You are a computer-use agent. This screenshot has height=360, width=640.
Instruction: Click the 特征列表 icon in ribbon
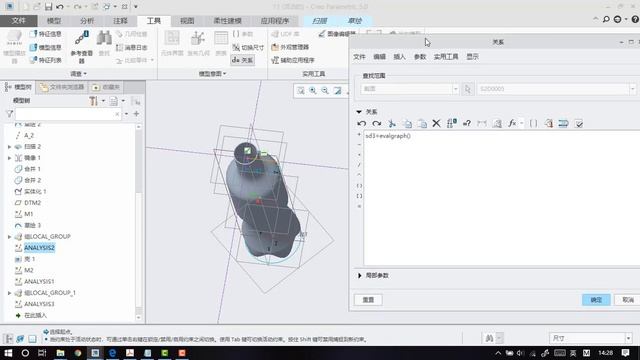tap(33, 60)
